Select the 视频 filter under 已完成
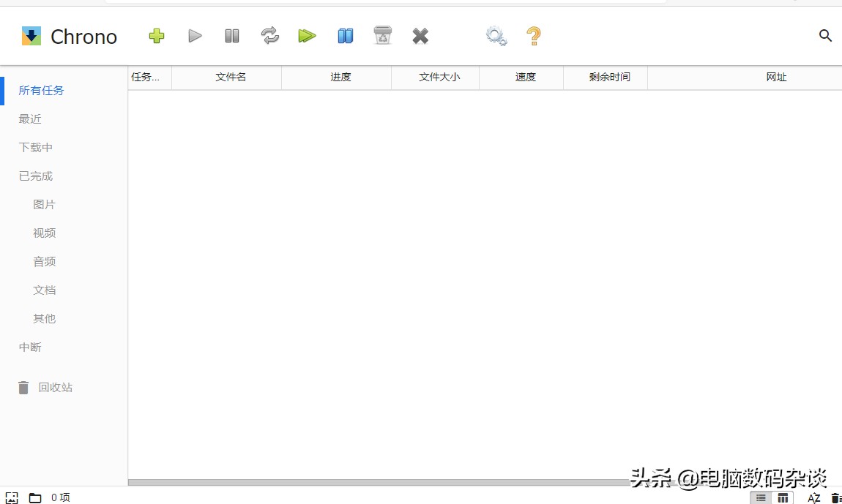The width and height of the screenshot is (842, 504). tap(44, 233)
